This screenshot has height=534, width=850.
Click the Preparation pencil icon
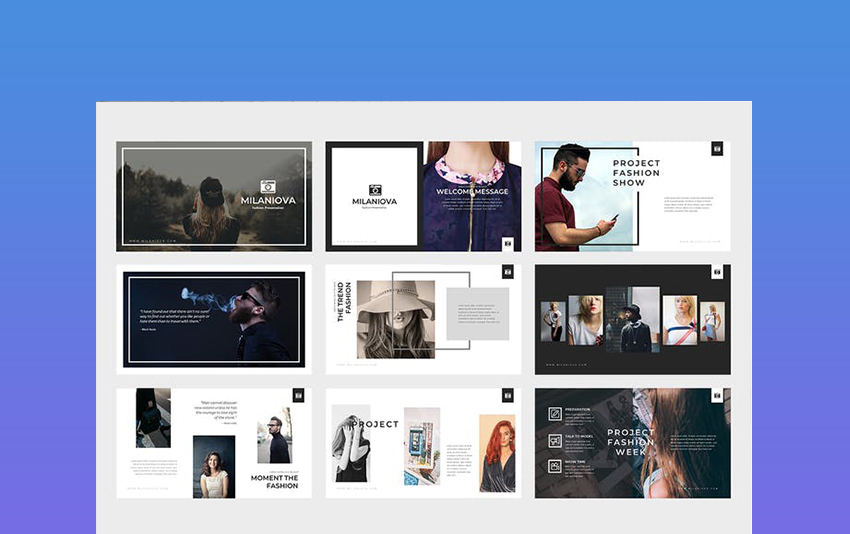click(554, 413)
